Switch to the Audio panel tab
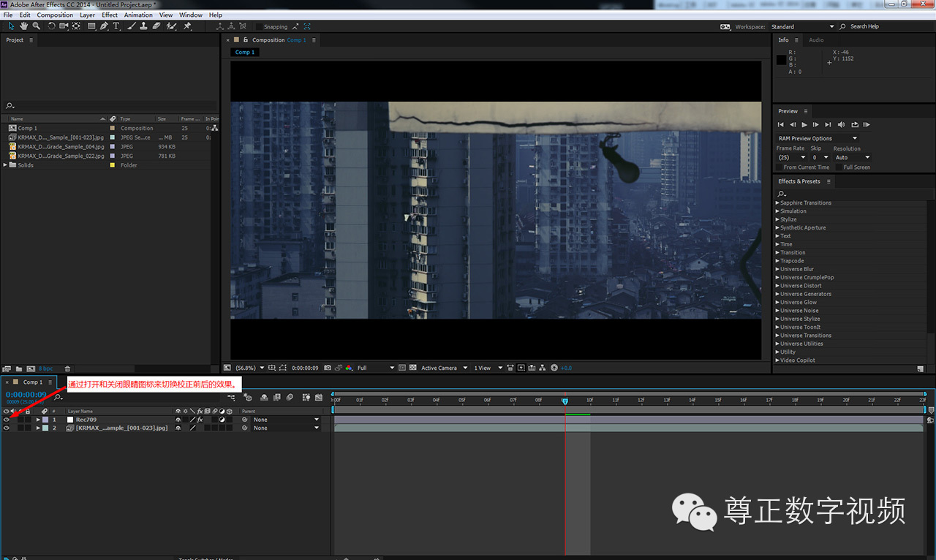 pos(816,40)
